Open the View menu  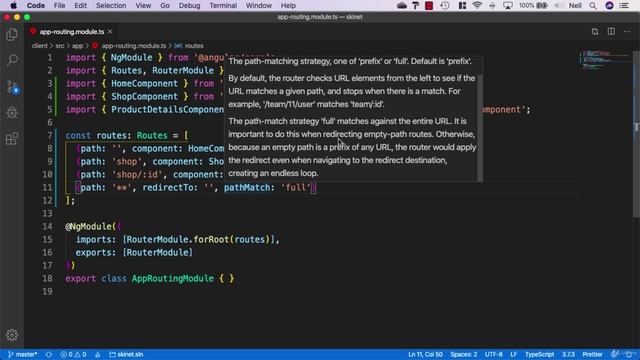click(x=143, y=5)
